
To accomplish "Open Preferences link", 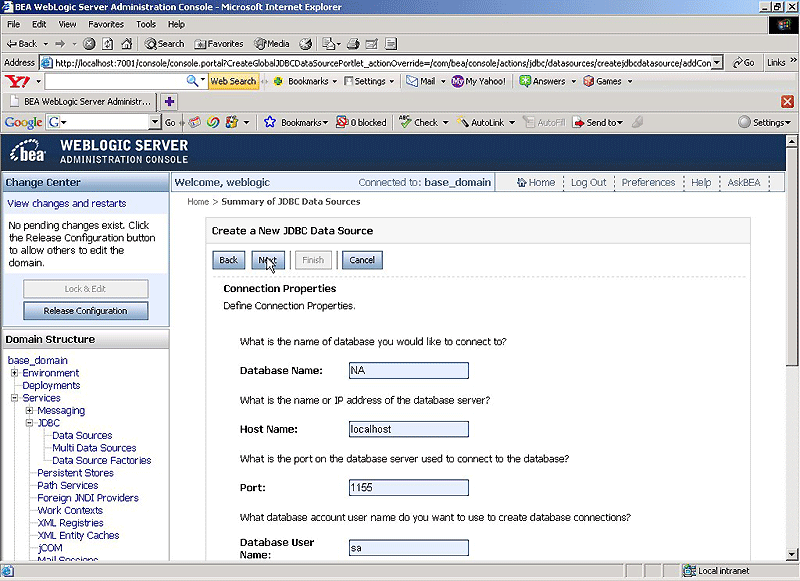I will (x=648, y=183).
